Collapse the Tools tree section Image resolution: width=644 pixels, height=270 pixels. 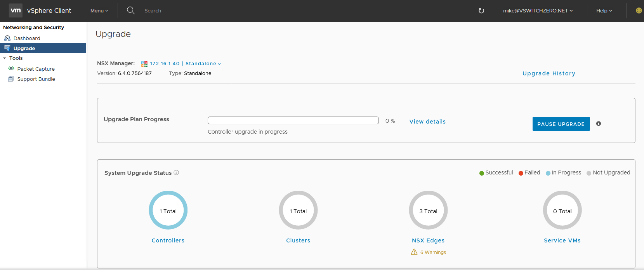pyautogui.click(x=5, y=58)
